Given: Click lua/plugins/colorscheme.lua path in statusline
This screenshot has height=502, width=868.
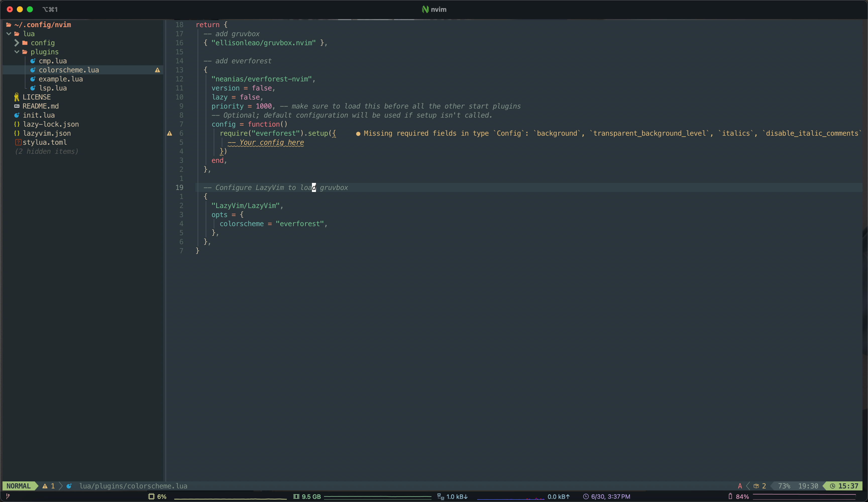Looking at the screenshot, I should [133, 486].
